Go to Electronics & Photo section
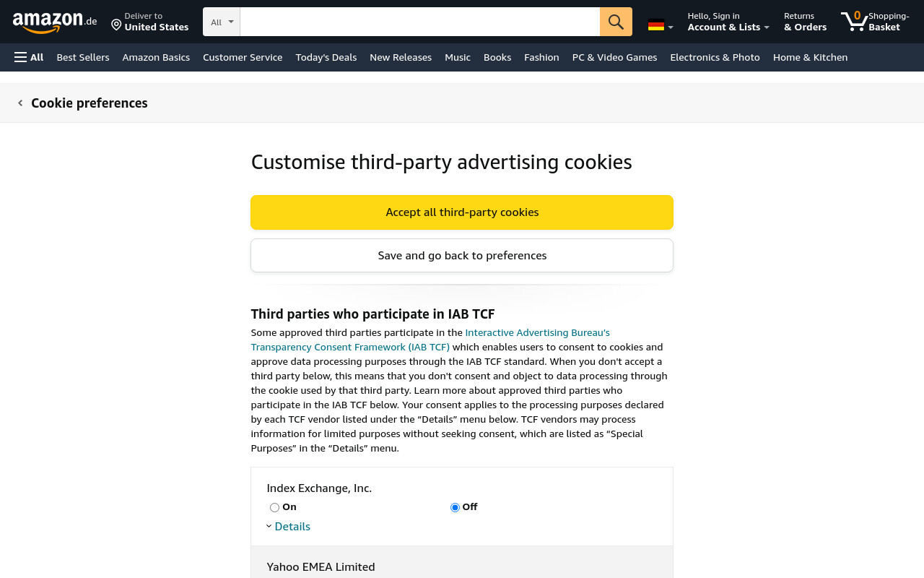The height and width of the screenshot is (578, 924). pos(715,57)
